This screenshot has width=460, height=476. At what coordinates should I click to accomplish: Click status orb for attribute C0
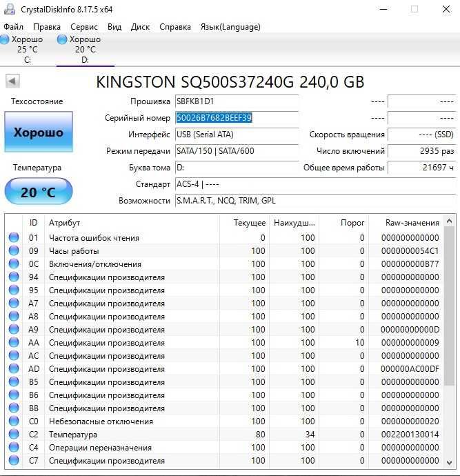pyautogui.click(x=14, y=421)
